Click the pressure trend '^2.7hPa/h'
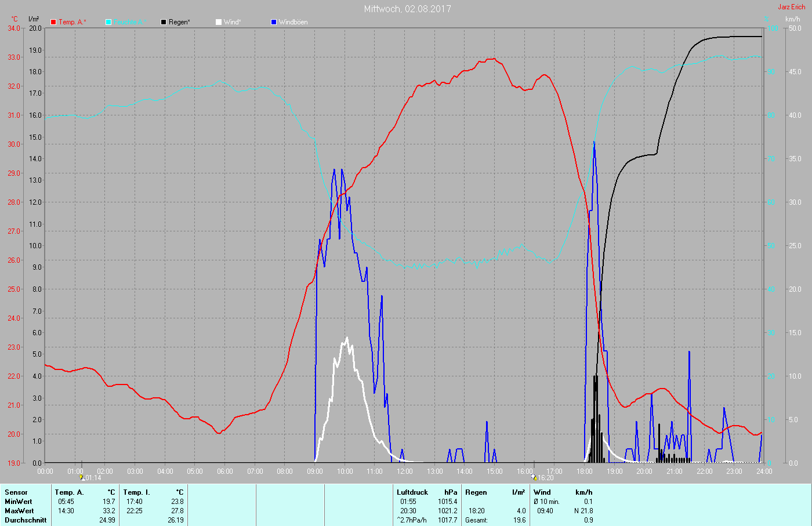Screen dimensions: 812x526 [412, 520]
